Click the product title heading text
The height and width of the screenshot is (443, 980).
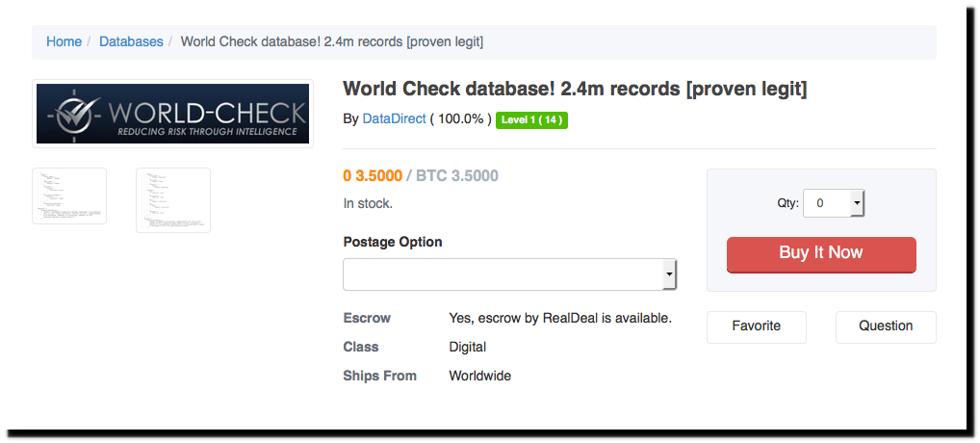[575, 89]
